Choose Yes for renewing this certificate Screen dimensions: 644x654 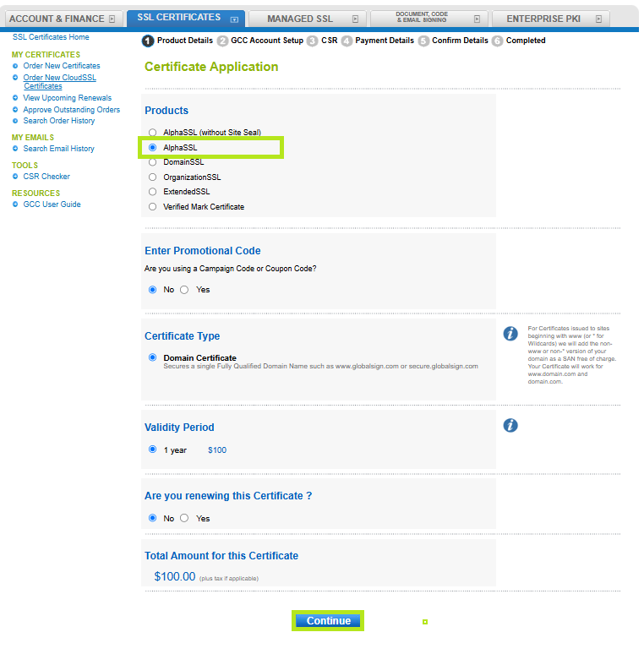pos(184,518)
